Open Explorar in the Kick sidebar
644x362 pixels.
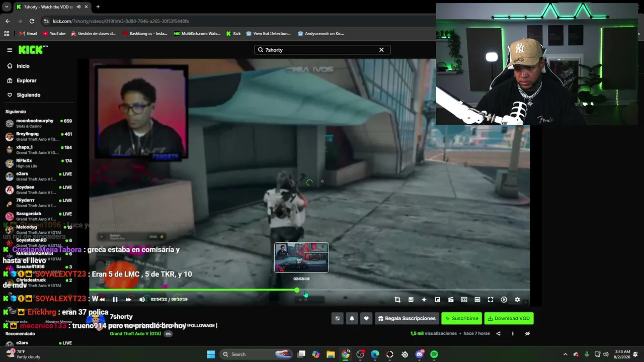click(27, 80)
